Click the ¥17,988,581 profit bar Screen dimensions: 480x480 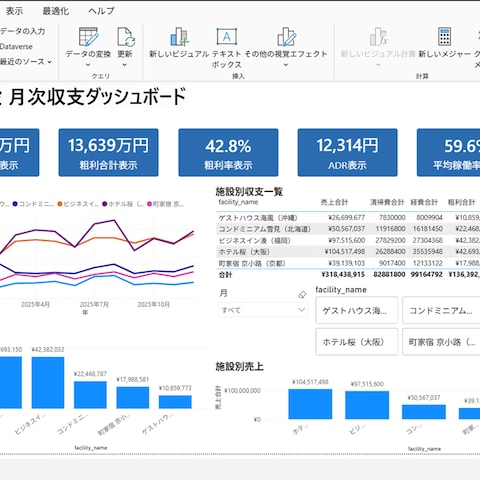pyautogui.click(x=133, y=398)
